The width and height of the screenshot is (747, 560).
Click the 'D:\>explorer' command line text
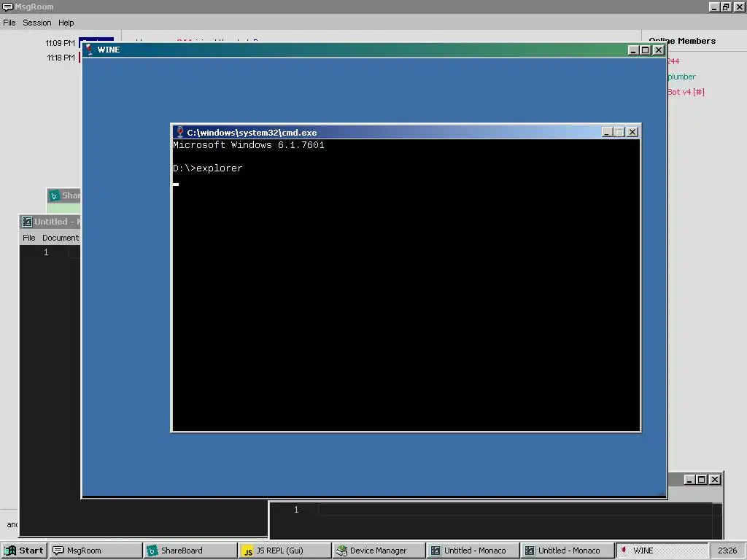(208, 168)
